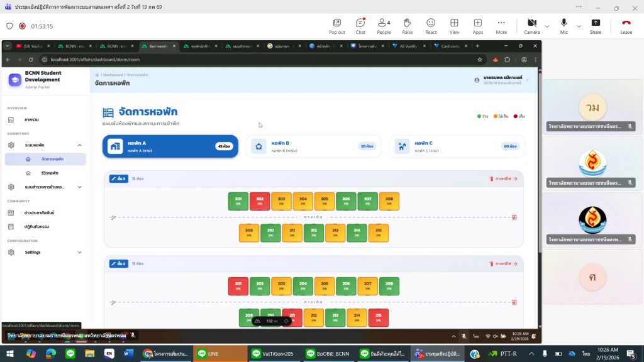The image size is (644, 362).
Task: Click the red recording indicator icon
Action: coord(22,26)
